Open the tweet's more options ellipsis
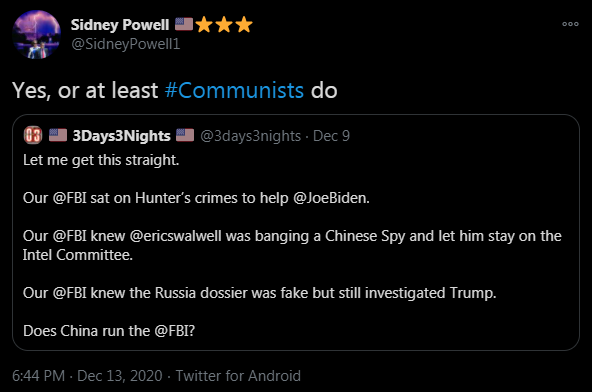The width and height of the screenshot is (592, 392). (x=570, y=24)
